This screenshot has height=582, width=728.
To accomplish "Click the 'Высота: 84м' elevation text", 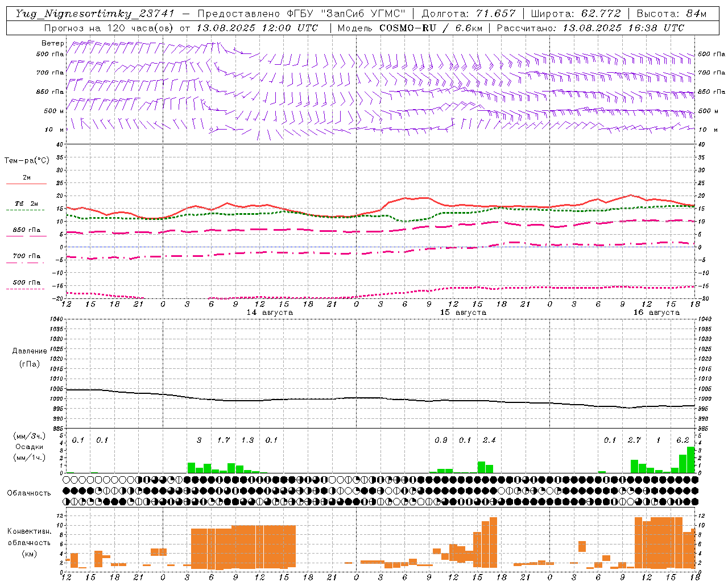I will coord(671,14).
